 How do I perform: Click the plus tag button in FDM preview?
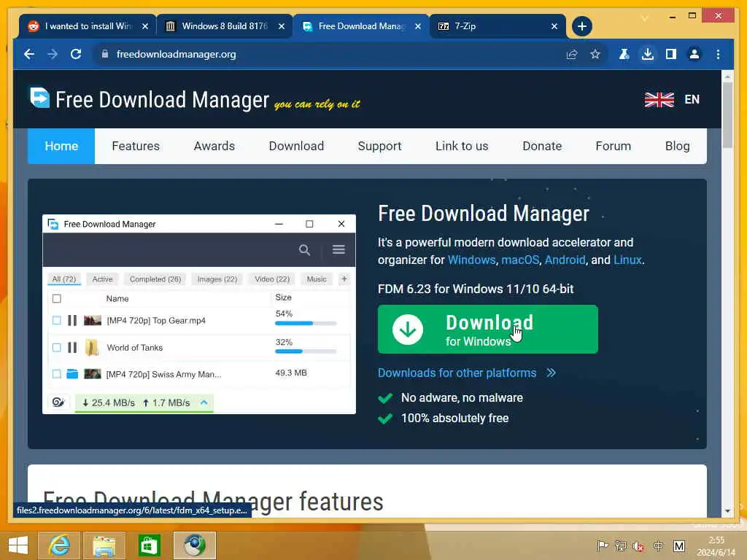(x=344, y=279)
